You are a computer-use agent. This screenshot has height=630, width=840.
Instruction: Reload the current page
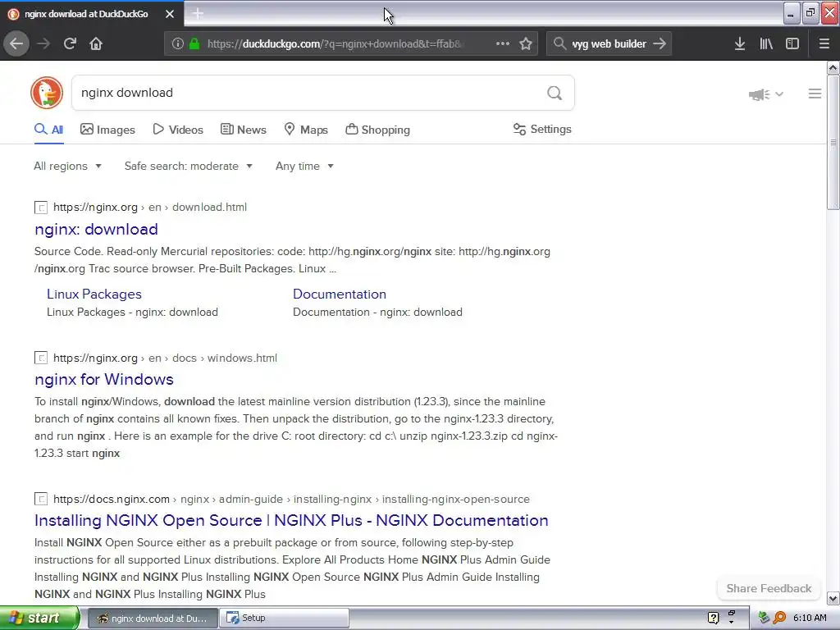coord(71,43)
